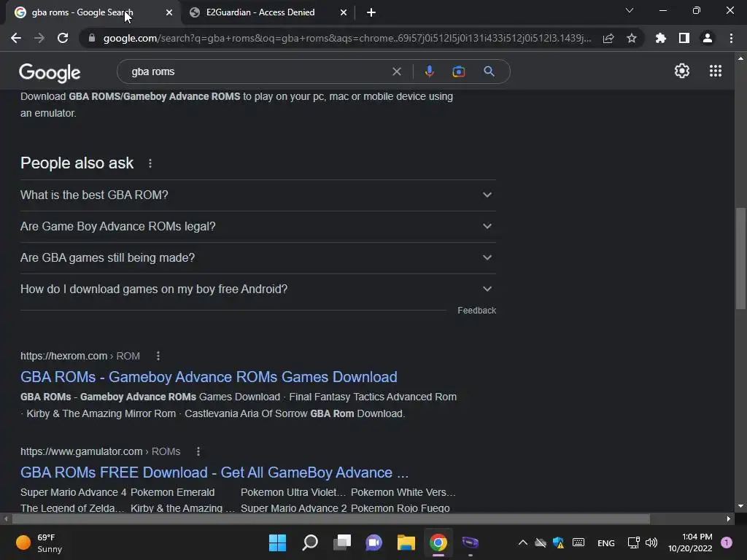Open Pokemon White Vers sitelink
Image resolution: width=747 pixels, height=560 pixels.
pyautogui.click(x=403, y=492)
